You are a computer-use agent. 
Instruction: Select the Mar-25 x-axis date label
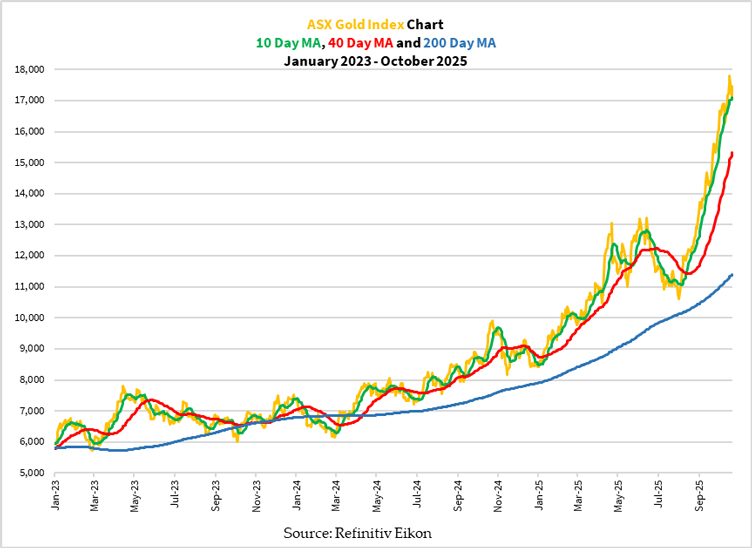[578, 496]
